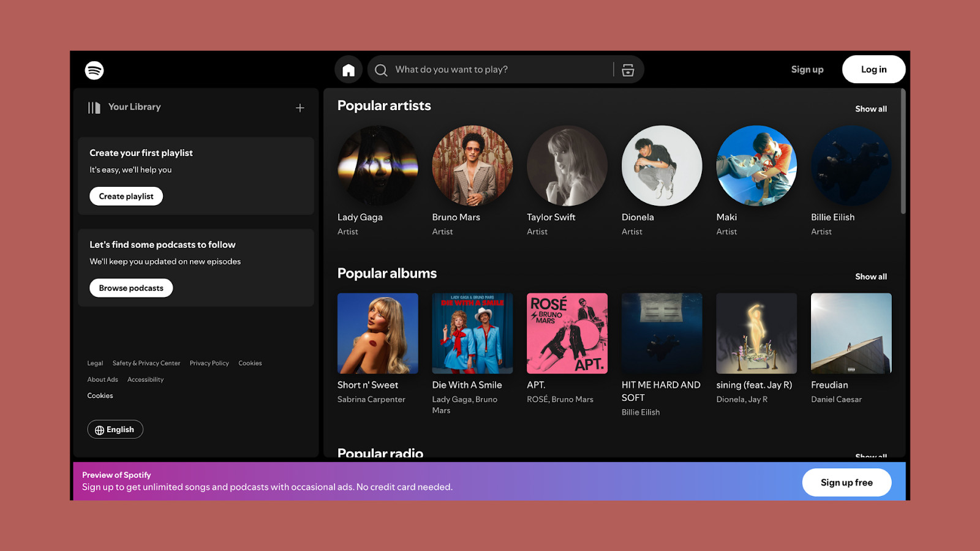
Task: Show all popular albums
Action: click(x=871, y=277)
